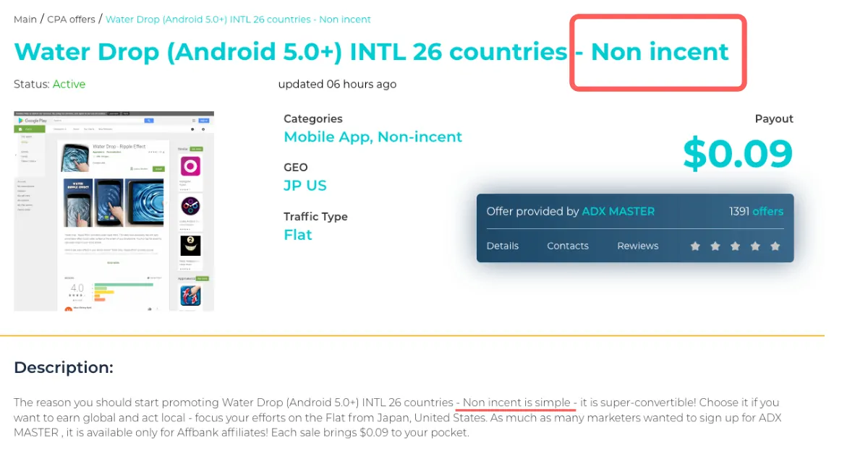Open the Rewiews tab
This screenshot has height=469, width=868.
pyautogui.click(x=637, y=246)
